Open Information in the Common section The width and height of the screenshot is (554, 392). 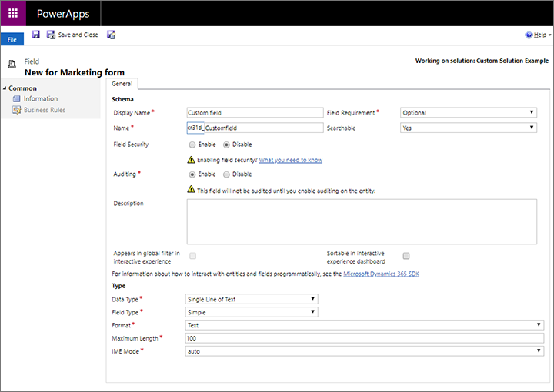coord(41,99)
